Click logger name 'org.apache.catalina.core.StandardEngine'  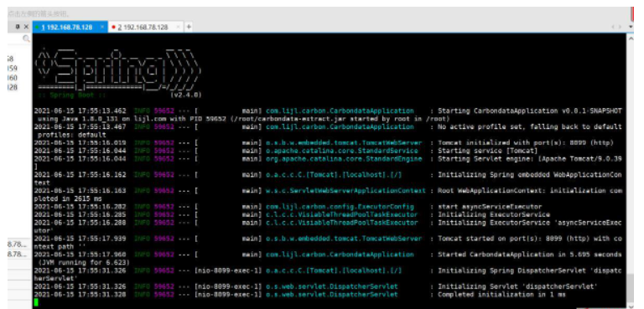click(344, 158)
